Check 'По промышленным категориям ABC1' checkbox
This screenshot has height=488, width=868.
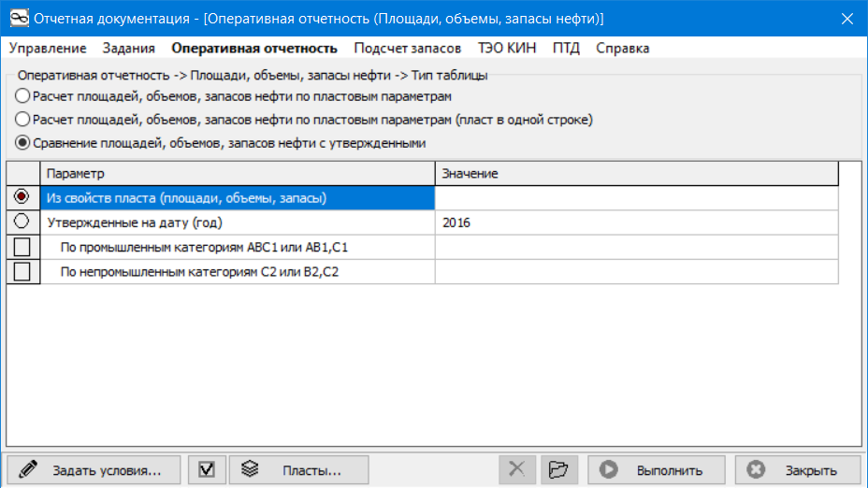[x=22, y=247]
